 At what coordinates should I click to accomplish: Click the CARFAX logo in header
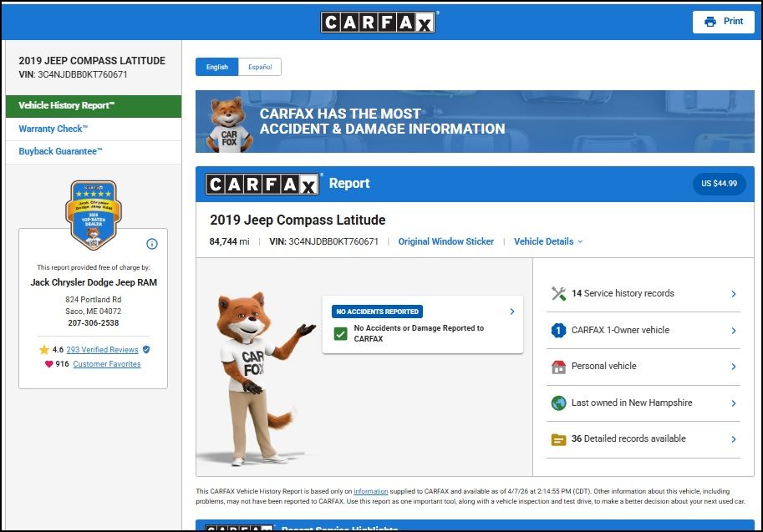pyautogui.click(x=379, y=22)
